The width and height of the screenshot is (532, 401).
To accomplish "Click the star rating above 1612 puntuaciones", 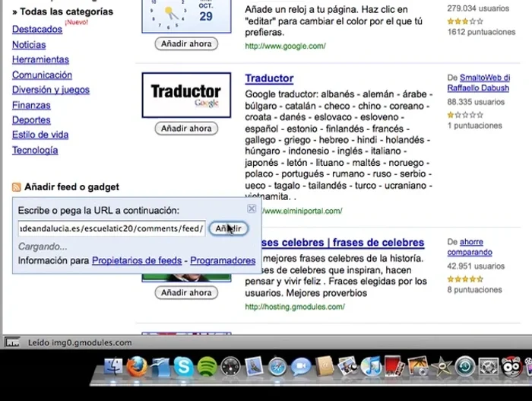I will [x=465, y=21].
